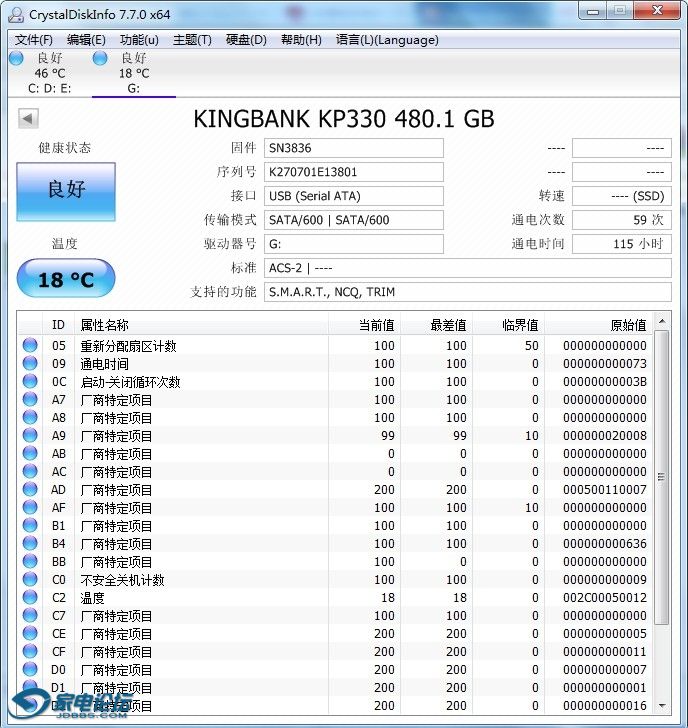Click the 原始值 column header

click(598, 325)
